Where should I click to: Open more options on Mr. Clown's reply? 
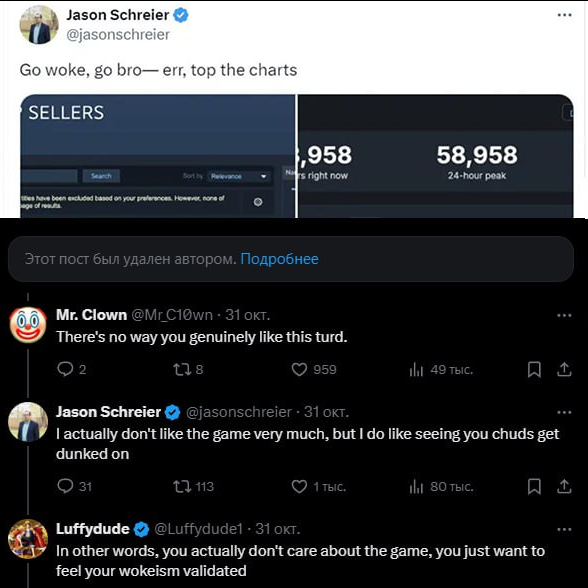tap(564, 315)
